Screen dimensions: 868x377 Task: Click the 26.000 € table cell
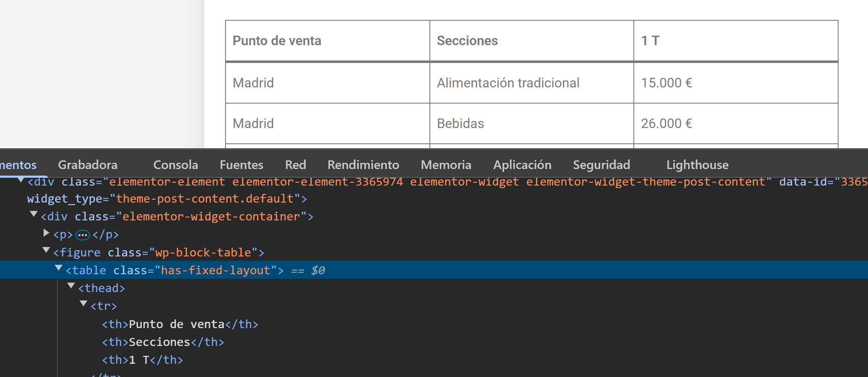point(666,123)
